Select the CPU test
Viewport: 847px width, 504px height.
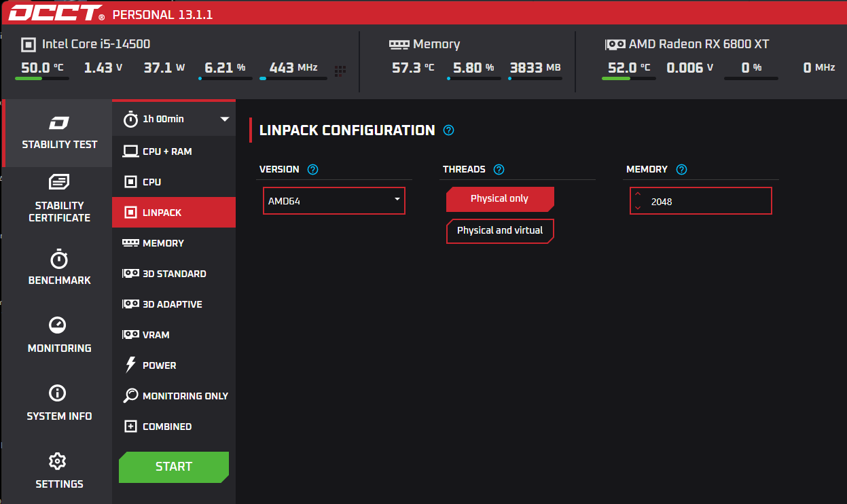[x=174, y=182]
